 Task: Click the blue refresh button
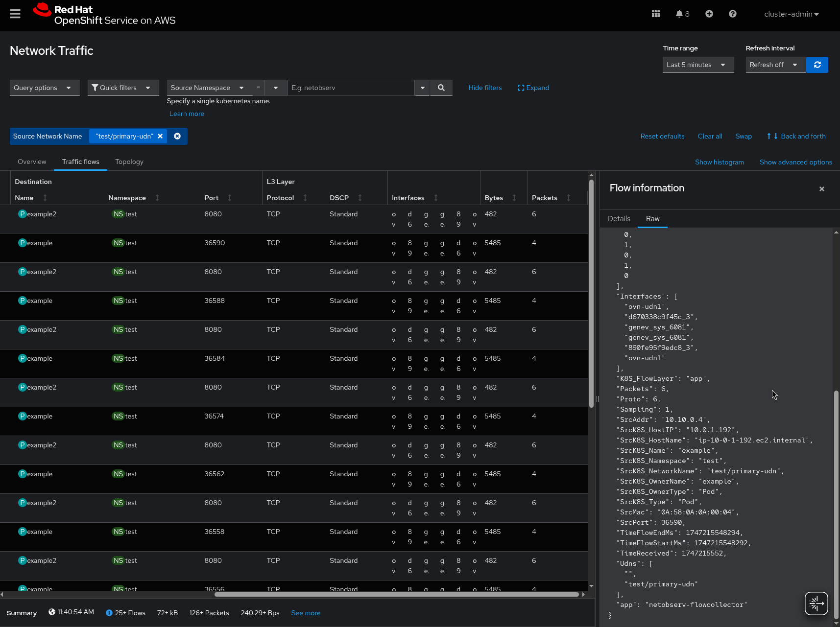817,65
